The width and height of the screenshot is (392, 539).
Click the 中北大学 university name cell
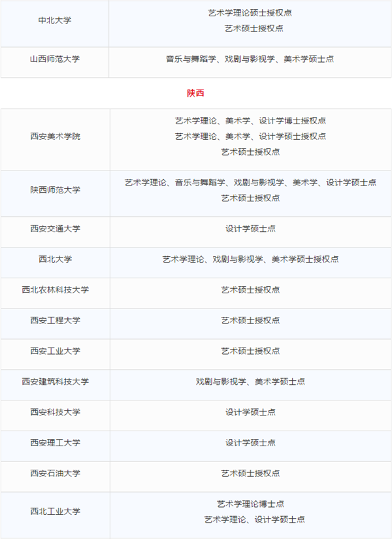click(x=55, y=20)
